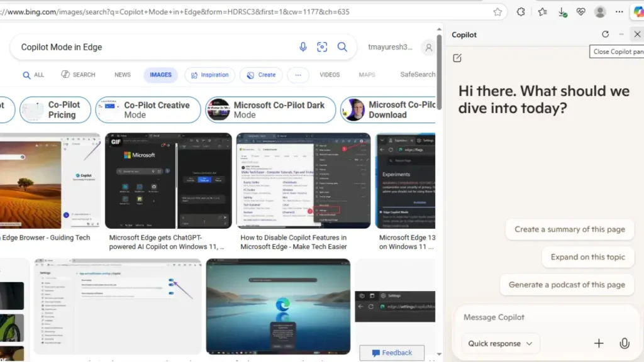
Task: Open the Edge logo lake wallpaper thumbnail
Action: (x=278, y=307)
